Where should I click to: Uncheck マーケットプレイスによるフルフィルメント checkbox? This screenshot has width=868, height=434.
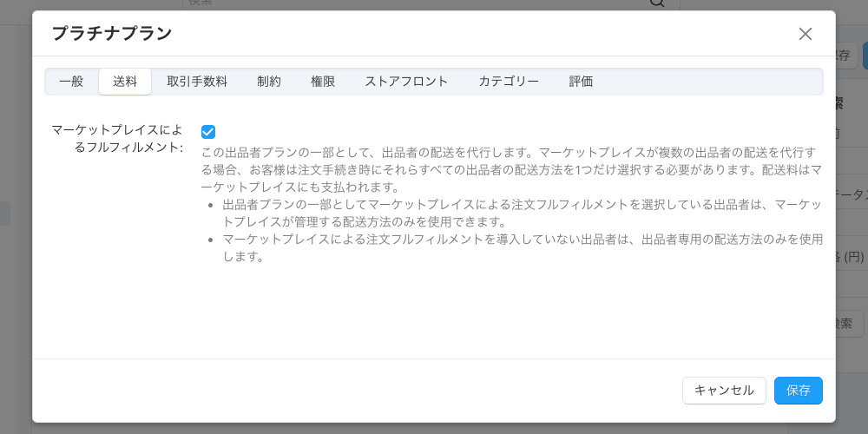coord(208,132)
